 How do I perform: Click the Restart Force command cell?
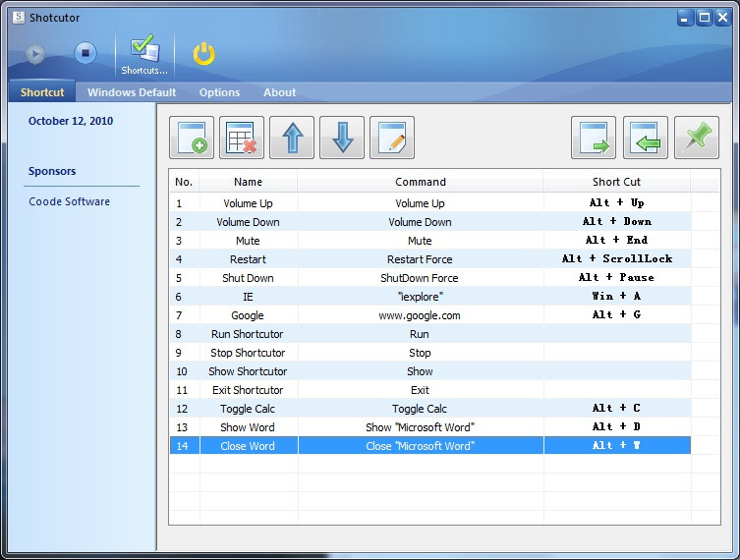click(x=421, y=259)
